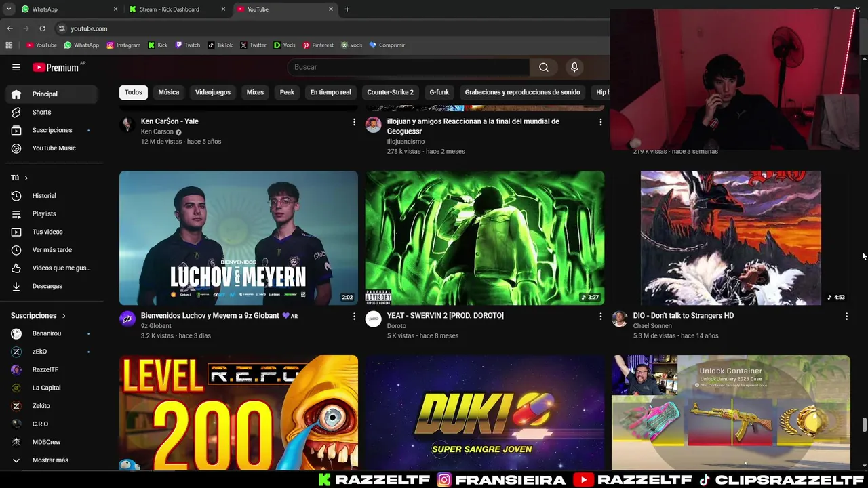The height and width of the screenshot is (488, 868).
Task: Open options menu for YEAT SWERVIN 2 video
Action: point(600,317)
